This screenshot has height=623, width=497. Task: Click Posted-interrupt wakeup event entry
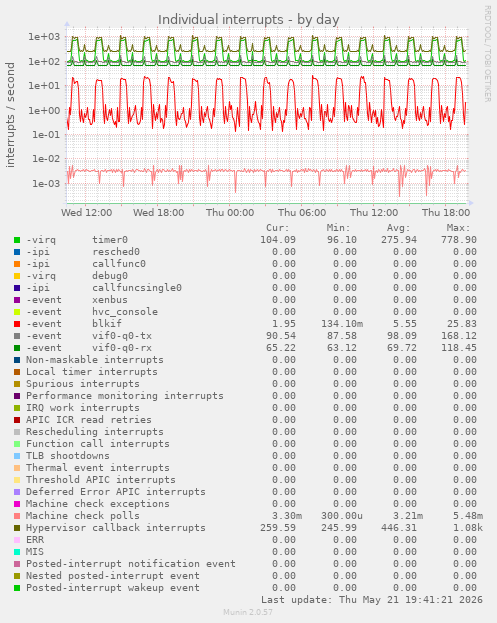(x=113, y=588)
